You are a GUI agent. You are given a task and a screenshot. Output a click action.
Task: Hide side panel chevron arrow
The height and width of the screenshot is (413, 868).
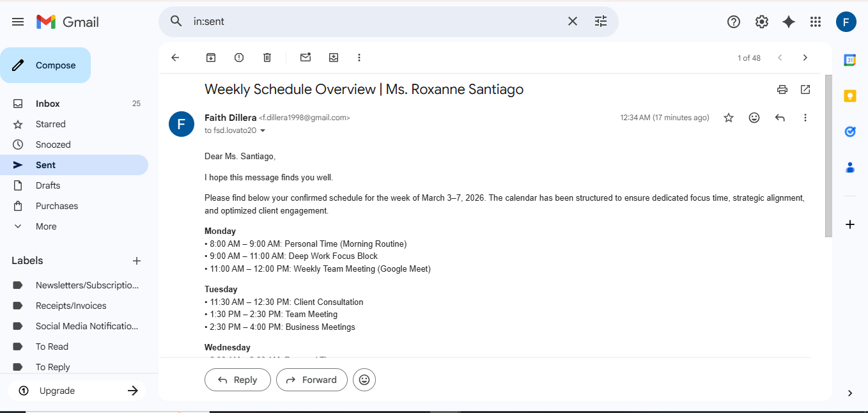(x=850, y=393)
